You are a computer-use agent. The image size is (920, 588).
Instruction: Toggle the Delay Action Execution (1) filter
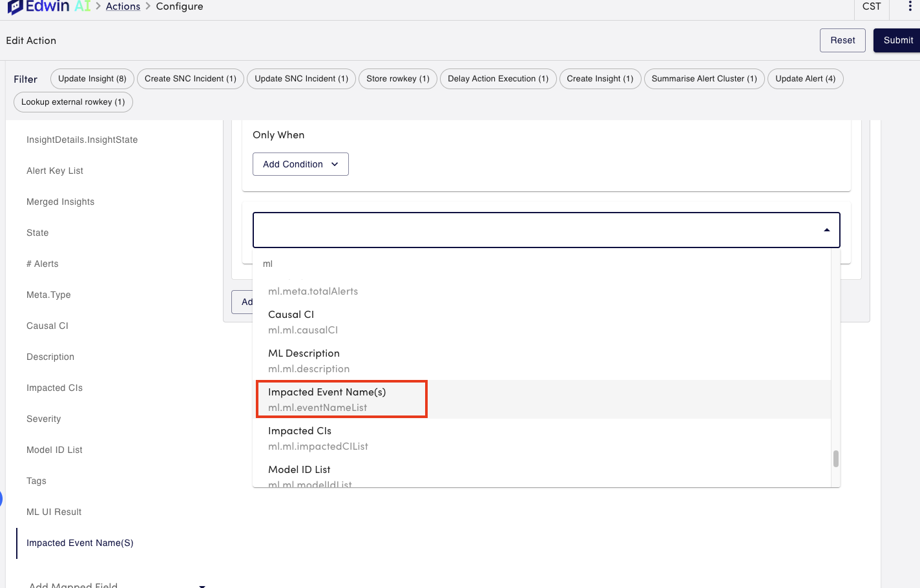point(497,78)
